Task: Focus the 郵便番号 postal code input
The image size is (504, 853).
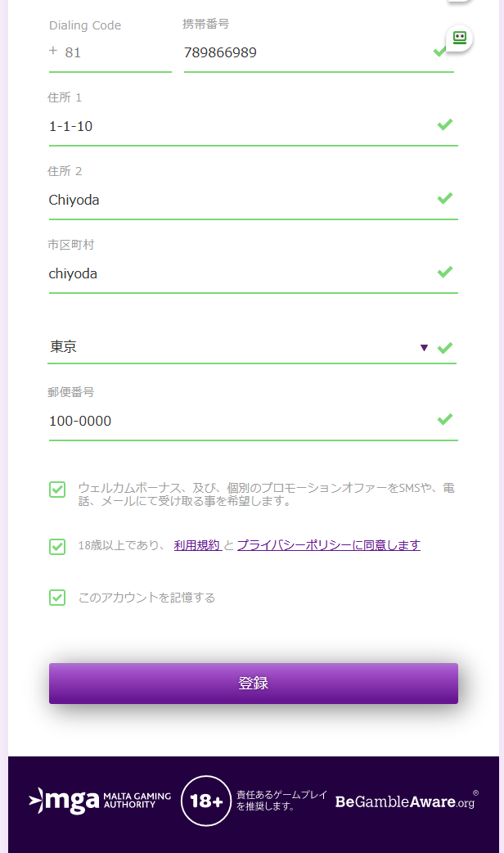Action: [254, 421]
